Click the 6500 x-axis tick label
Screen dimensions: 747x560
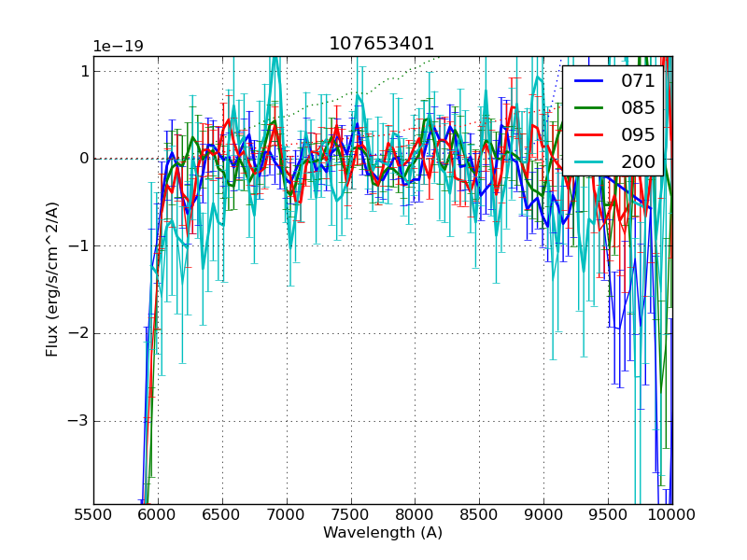[222, 514]
